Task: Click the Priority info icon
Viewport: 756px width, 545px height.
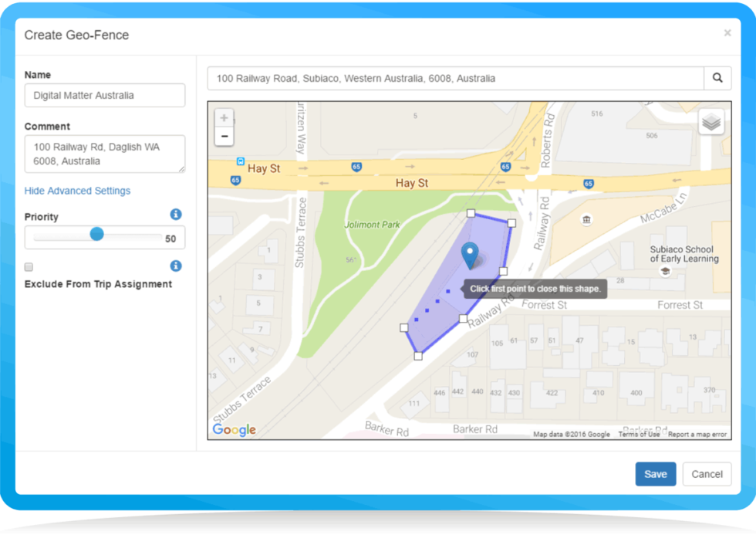Action: coord(176,215)
